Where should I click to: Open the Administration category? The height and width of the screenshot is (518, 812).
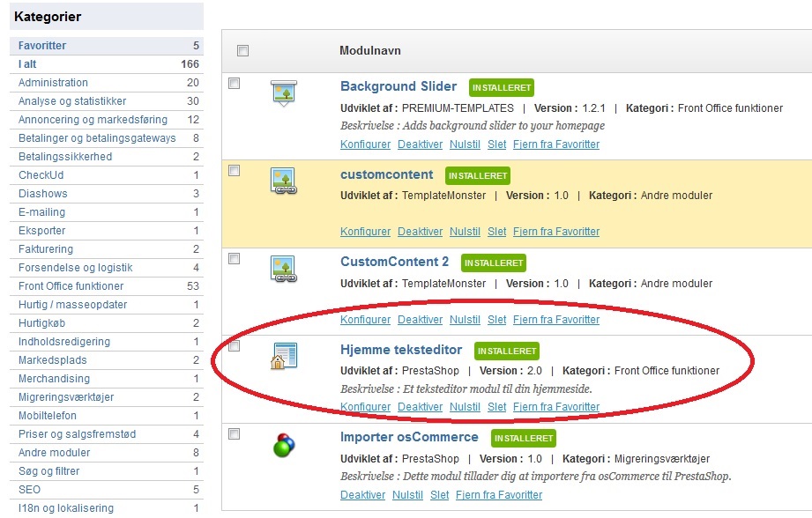(107, 83)
